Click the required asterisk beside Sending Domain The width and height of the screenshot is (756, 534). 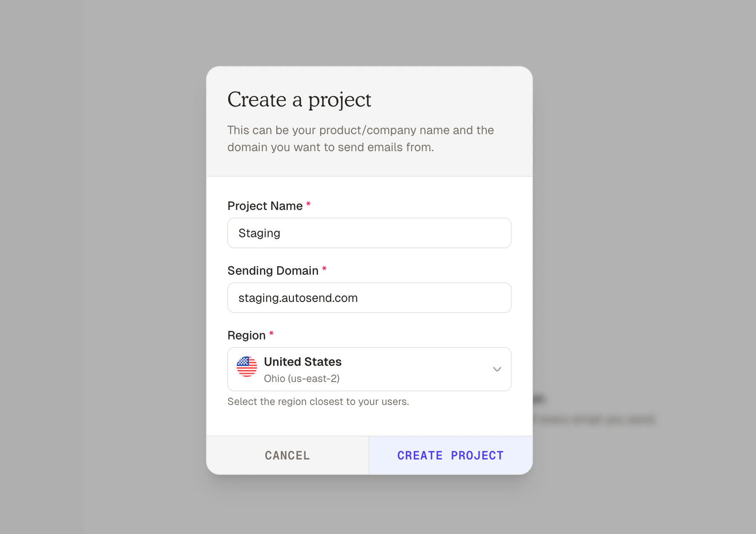[324, 269]
